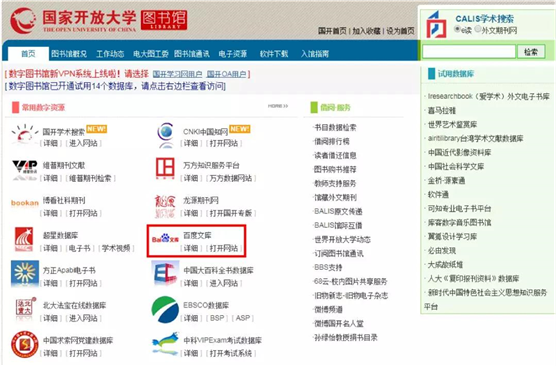The height and width of the screenshot is (366, 556).
Task: Open the airitilibrary台湾学术文献数据库 link
Action: click(x=476, y=138)
